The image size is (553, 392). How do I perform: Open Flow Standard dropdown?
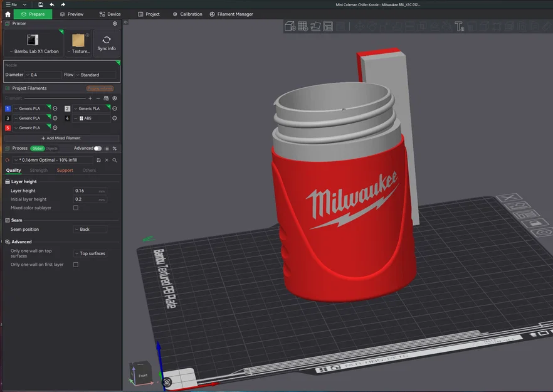(95, 75)
